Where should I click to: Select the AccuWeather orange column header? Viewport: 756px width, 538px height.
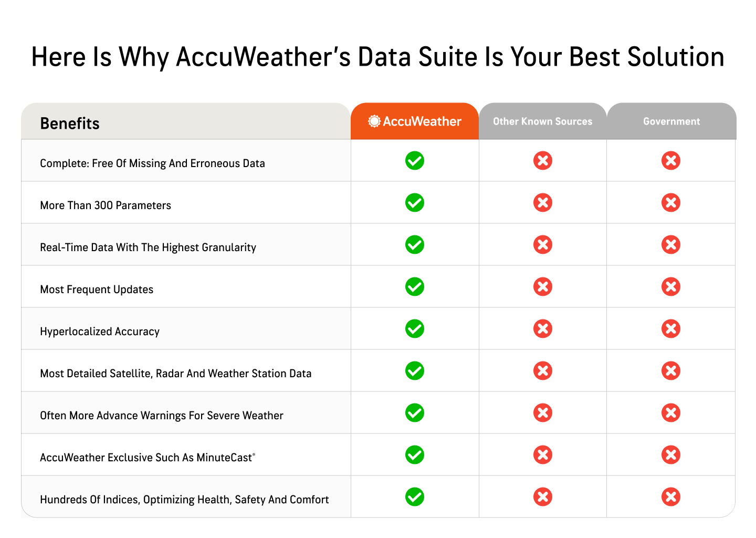(415, 121)
